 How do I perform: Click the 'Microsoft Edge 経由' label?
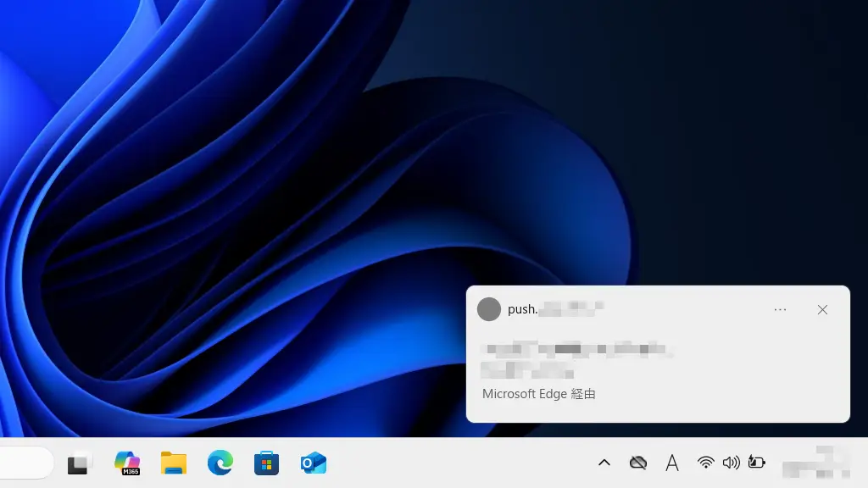click(538, 394)
